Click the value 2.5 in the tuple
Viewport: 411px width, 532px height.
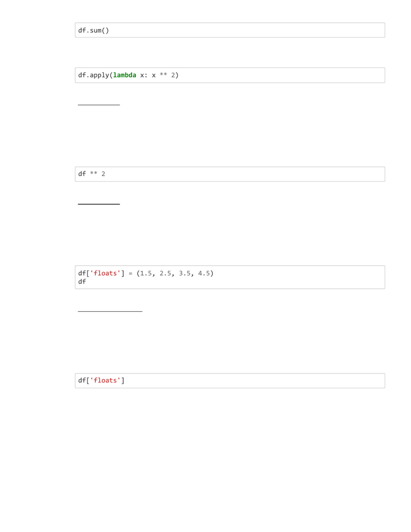[x=165, y=273]
